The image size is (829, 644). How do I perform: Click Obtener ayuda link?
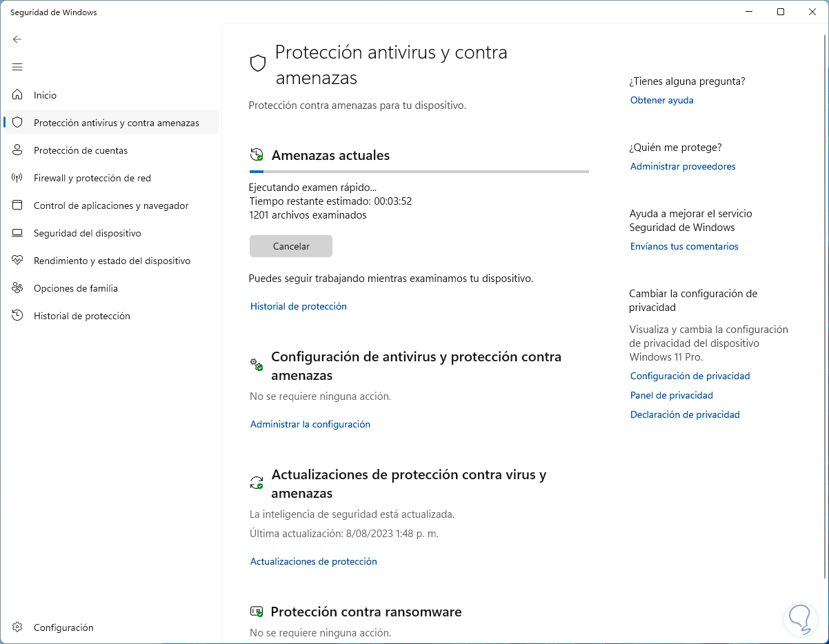[x=662, y=100]
